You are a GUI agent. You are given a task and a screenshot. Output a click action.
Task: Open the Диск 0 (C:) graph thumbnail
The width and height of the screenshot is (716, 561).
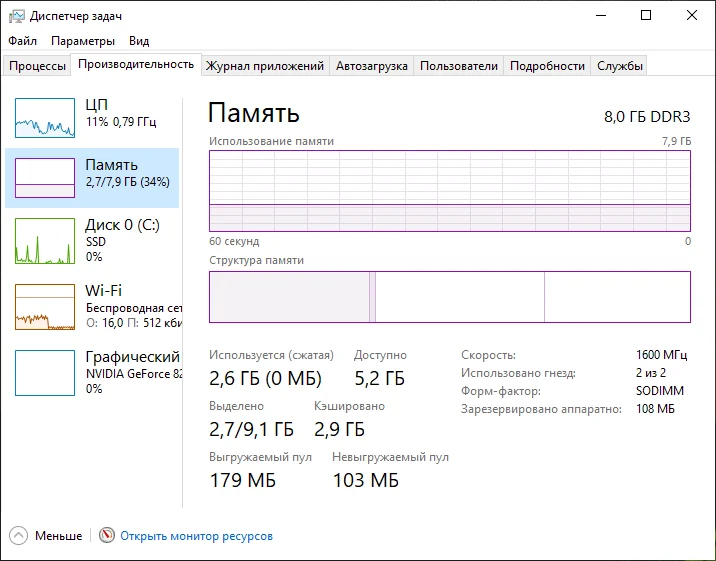pyautogui.click(x=45, y=241)
